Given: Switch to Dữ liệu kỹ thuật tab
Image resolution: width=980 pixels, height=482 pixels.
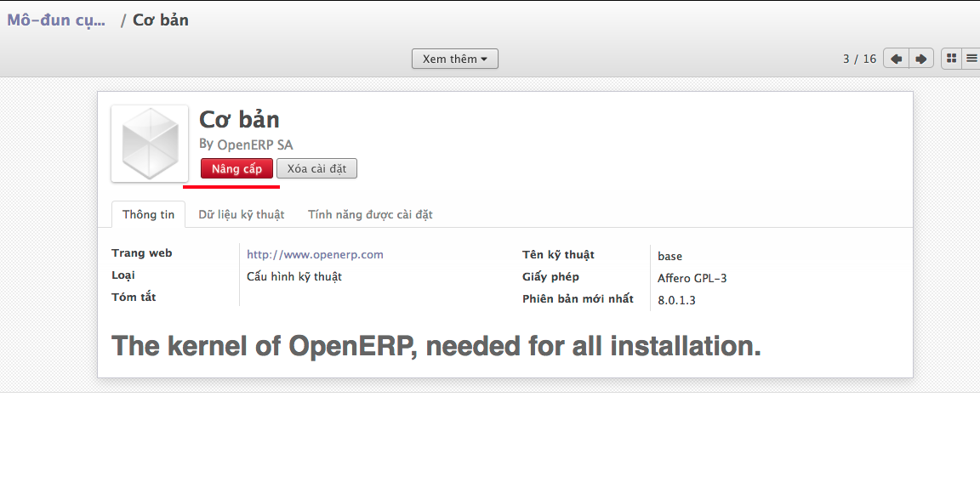Looking at the screenshot, I should [242, 214].
